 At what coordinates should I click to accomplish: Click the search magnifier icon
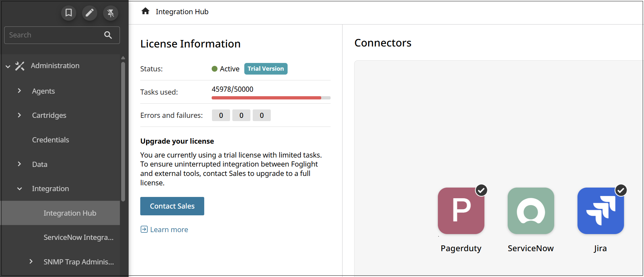click(x=108, y=35)
